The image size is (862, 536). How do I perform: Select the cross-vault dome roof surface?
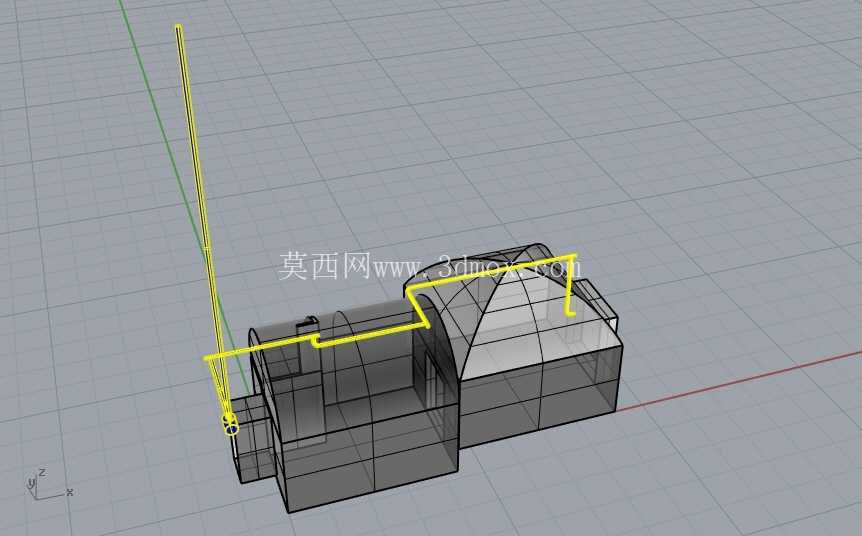(x=511, y=313)
